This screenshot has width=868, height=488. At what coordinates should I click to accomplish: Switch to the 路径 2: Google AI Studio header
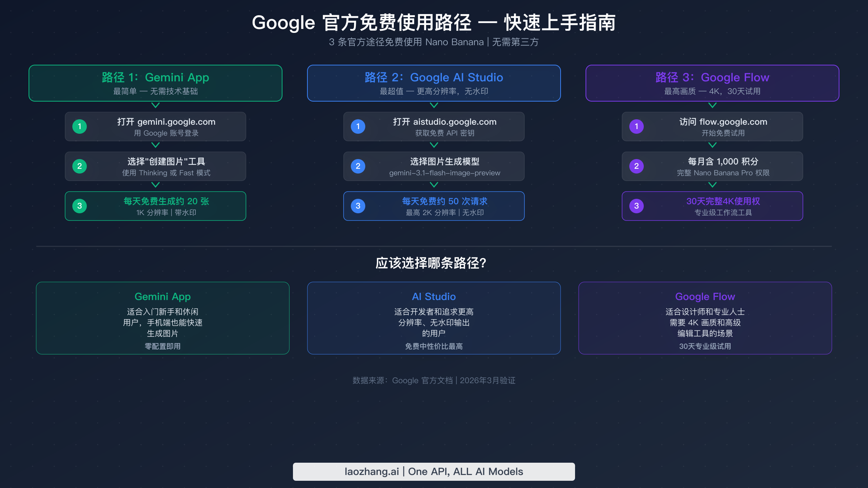(x=434, y=83)
